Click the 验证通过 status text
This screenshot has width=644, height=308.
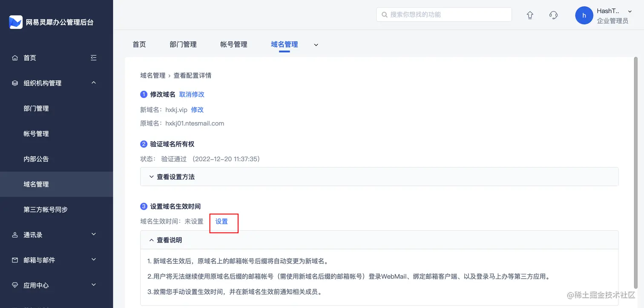(x=174, y=159)
